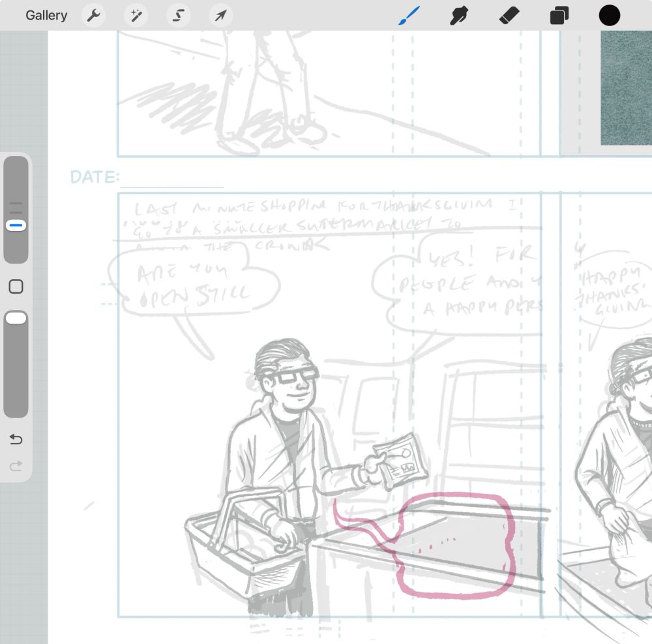Switch to the Smudge tool
Image resolution: width=652 pixels, height=644 pixels.
pyautogui.click(x=459, y=14)
